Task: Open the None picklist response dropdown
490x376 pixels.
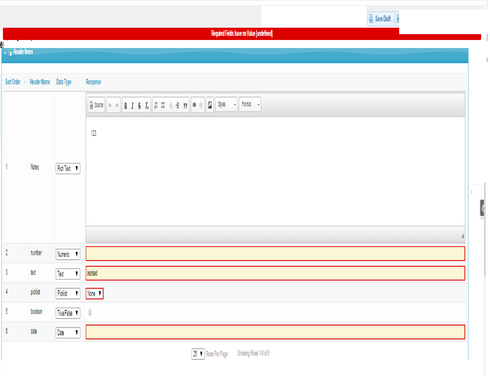Action: point(95,293)
